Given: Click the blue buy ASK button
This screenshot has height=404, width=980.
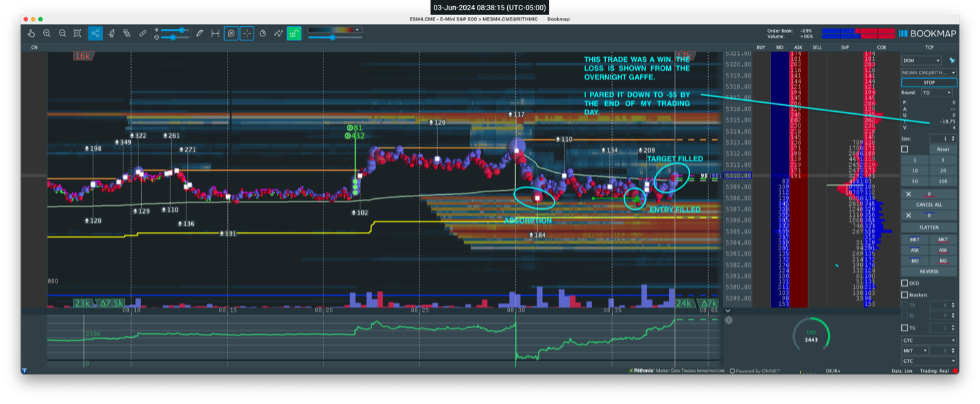Looking at the screenshot, I should (915, 250).
